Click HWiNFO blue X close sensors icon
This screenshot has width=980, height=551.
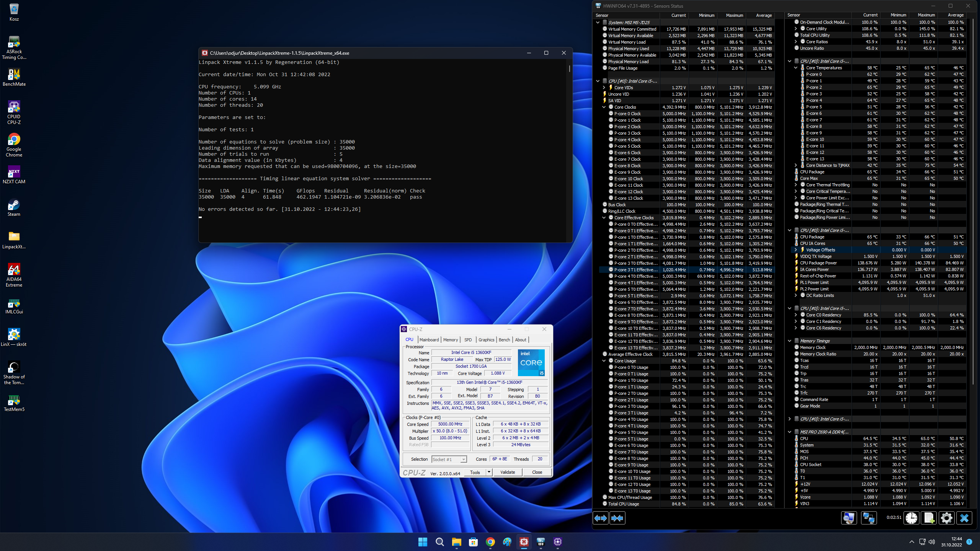point(964,518)
